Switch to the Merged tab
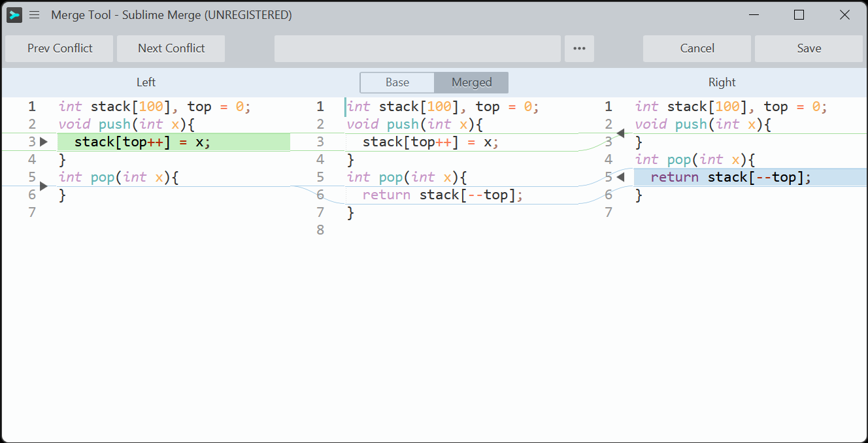 (x=471, y=82)
